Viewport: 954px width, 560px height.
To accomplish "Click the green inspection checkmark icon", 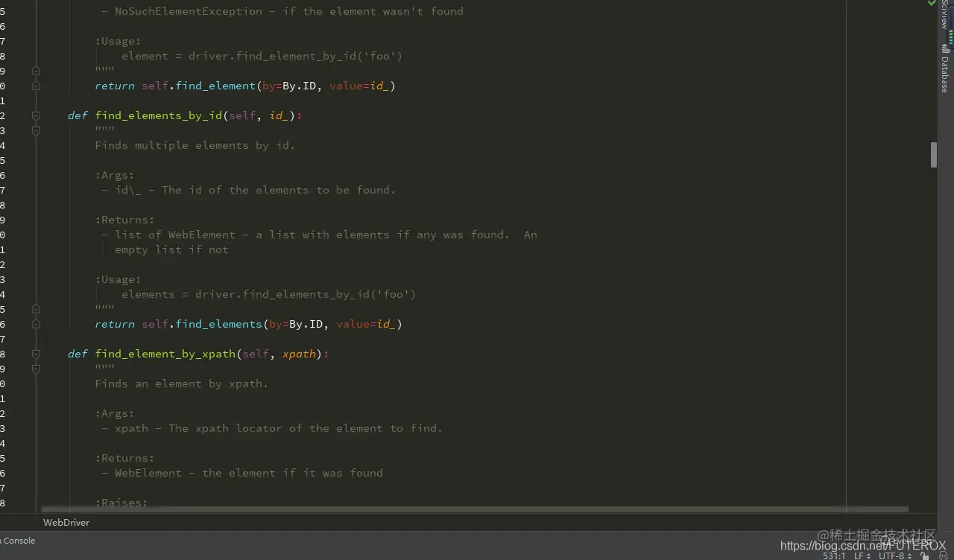I will (x=932, y=4).
